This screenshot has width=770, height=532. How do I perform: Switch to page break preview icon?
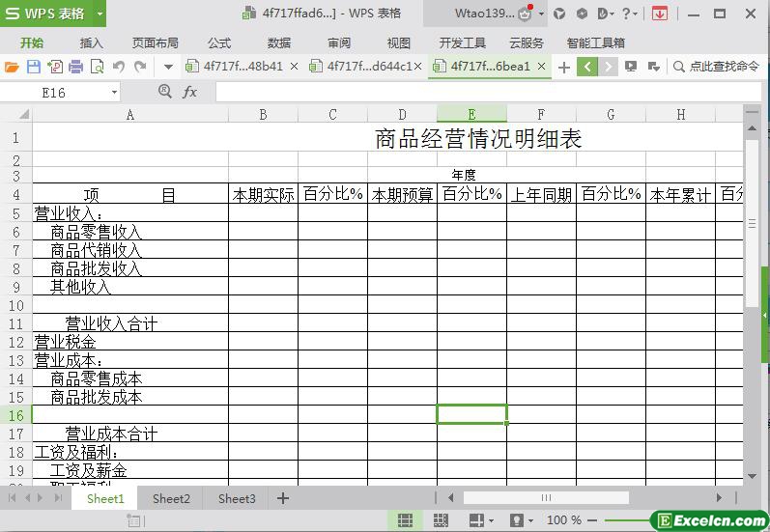click(x=441, y=520)
